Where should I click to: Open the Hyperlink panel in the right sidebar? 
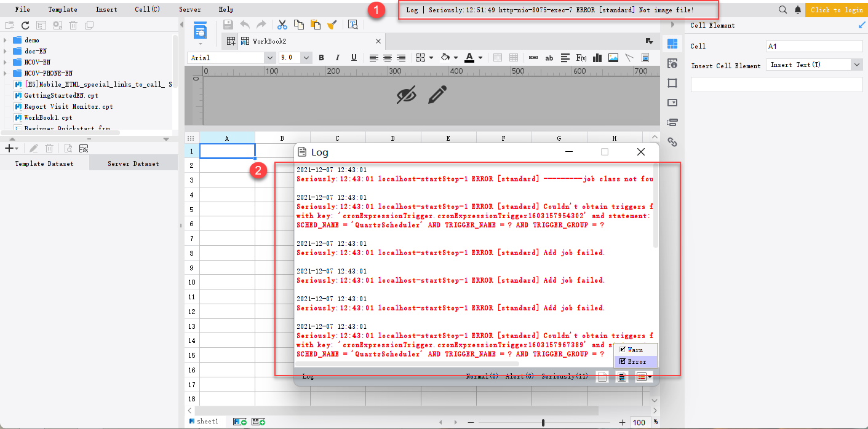[x=672, y=142]
